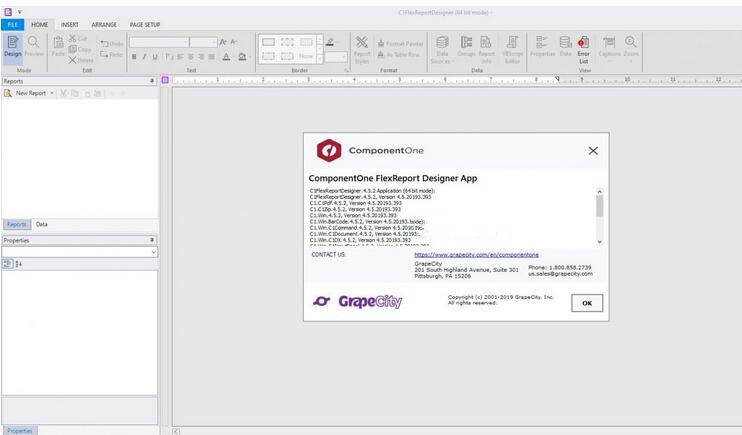Image resolution: width=742 pixels, height=435 pixels.
Task: Open the Zoom dropdown in ribbon
Action: 631,49
